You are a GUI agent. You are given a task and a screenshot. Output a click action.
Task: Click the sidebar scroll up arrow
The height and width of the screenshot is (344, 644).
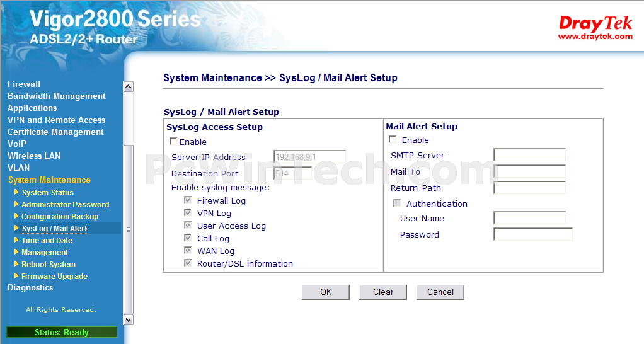click(x=128, y=86)
